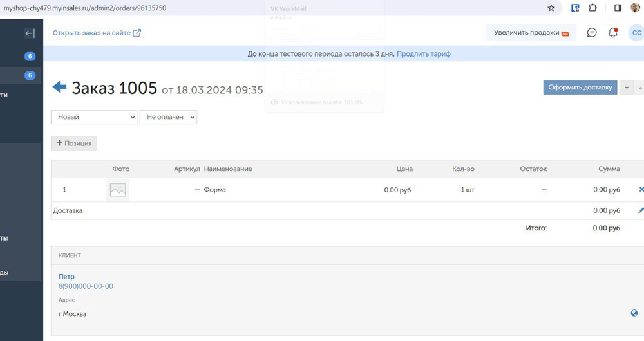
Task: Bookmark this page with the star icon
Action: (x=551, y=8)
